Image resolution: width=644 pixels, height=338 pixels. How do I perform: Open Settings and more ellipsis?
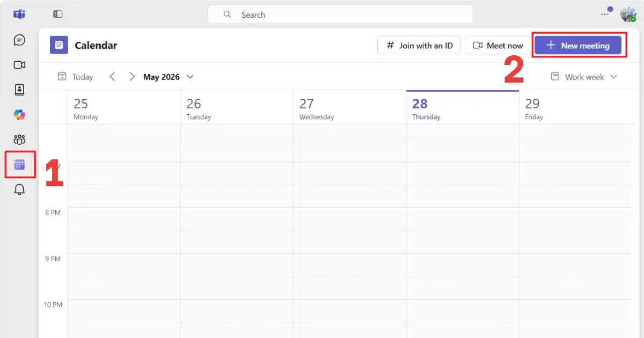point(605,14)
